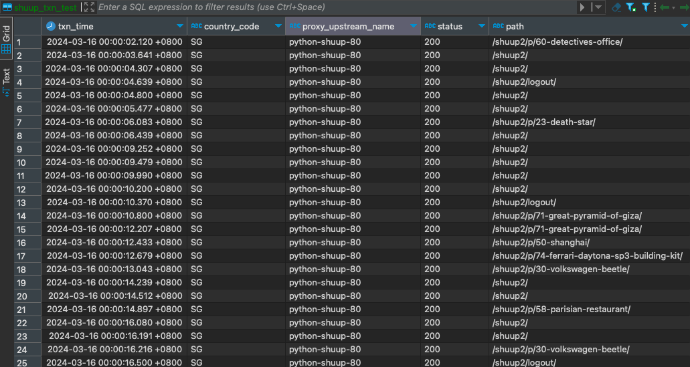Select row number 21 header
Image resolution: width=690 pixels, height=367 pixels.
point(28,310)
